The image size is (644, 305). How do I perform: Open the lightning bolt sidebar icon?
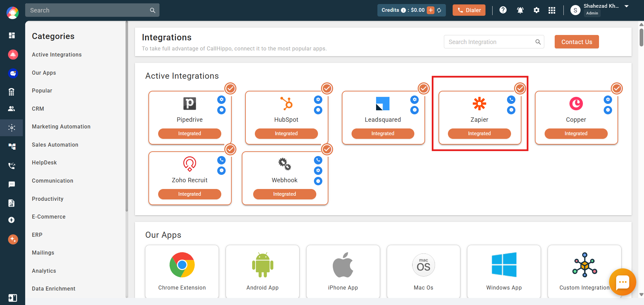[12, 220]
